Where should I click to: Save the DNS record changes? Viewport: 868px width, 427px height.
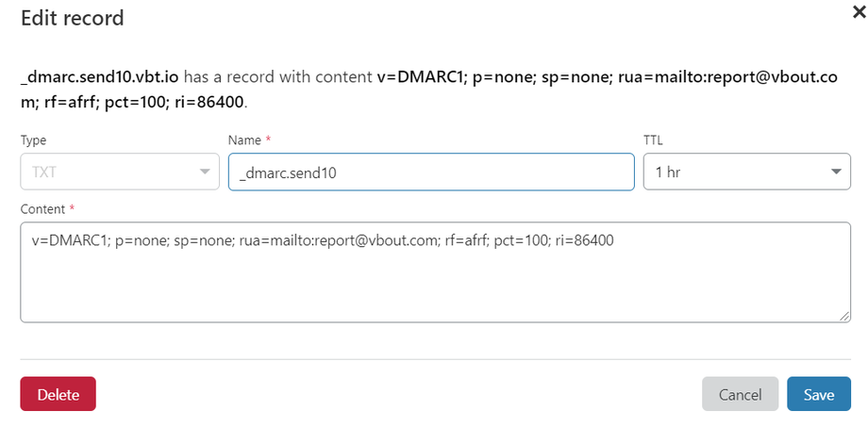(819, 395)
